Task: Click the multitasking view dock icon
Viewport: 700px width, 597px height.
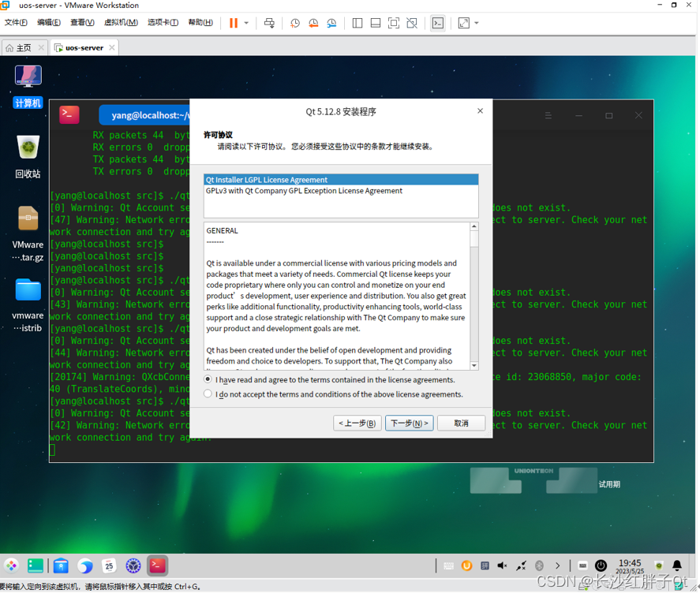Action: [36, 565]
